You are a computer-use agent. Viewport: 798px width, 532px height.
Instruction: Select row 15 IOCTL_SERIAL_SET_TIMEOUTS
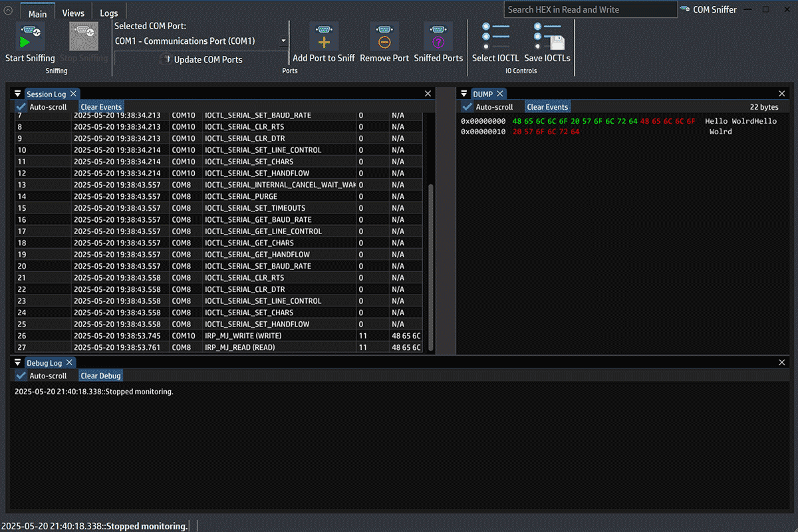[x=219, y=208]
